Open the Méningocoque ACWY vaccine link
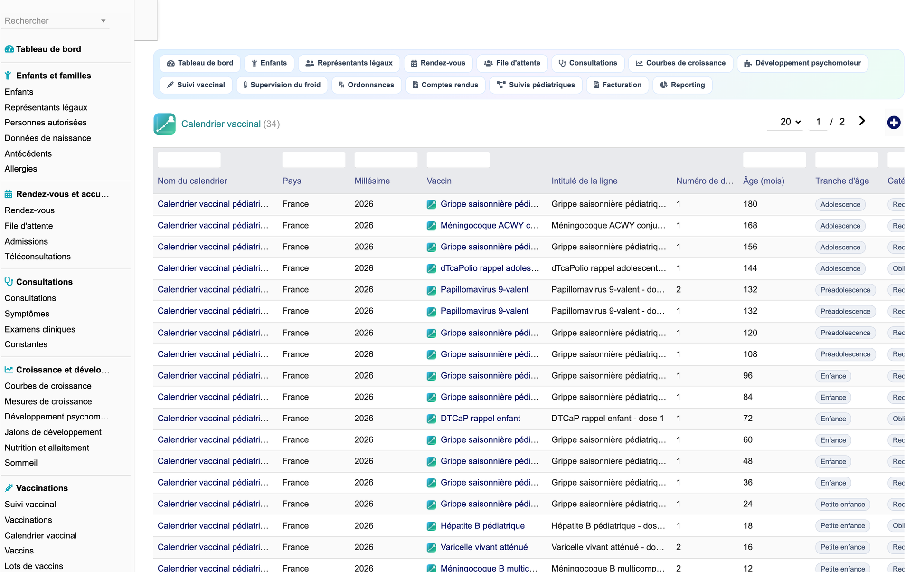The height and width of the screenshot is (572, 924). 489,226
